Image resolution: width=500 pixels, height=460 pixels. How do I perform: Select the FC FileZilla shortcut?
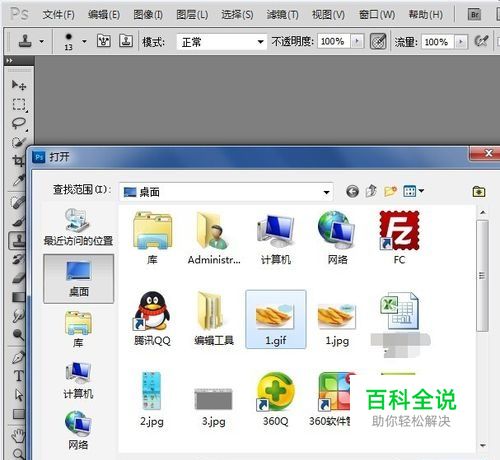(399, 237)
